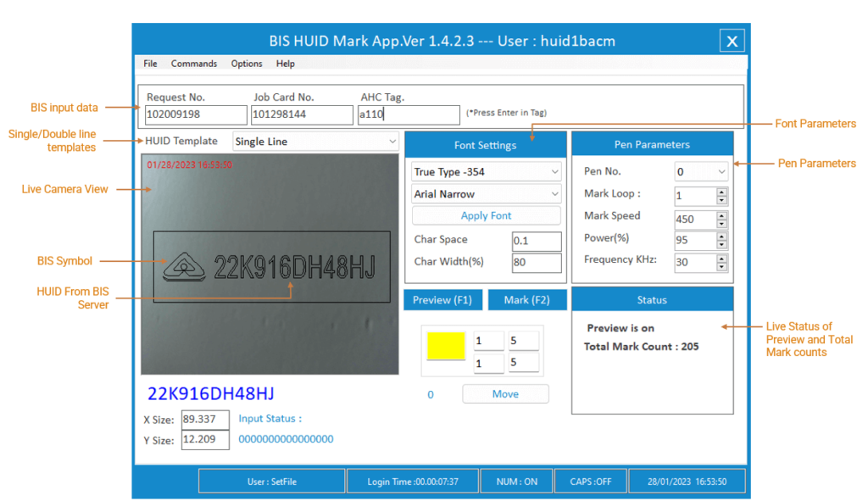Click the Login Time status bar entry
Image resolution: width=868 pixels, height=501 pixels.
[413, 481]
